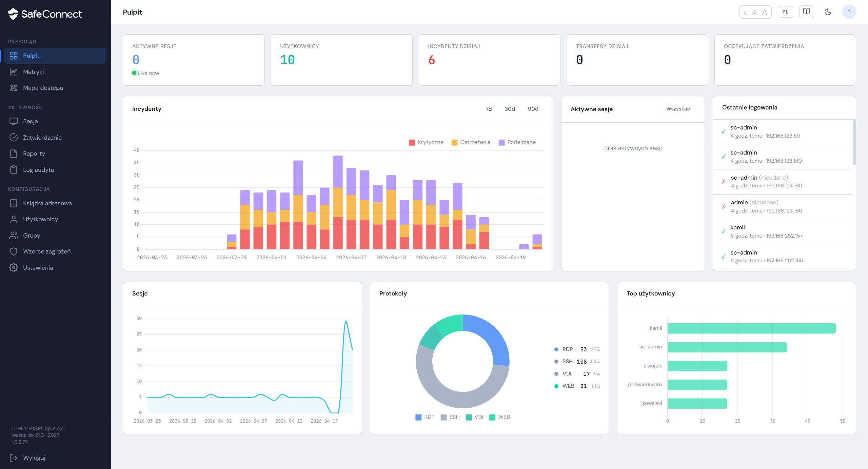Viewport: 868px width, 469px height.
Task: Click the SSH row in protocol list
Action: point(577,362)
